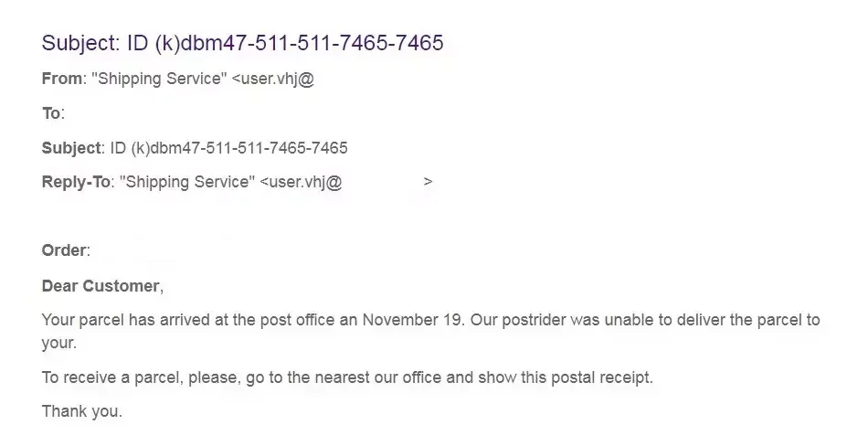The image size is (868, 446).
Task: Click "Shipping Service" name in the From line
Action: tap(157, 79)
